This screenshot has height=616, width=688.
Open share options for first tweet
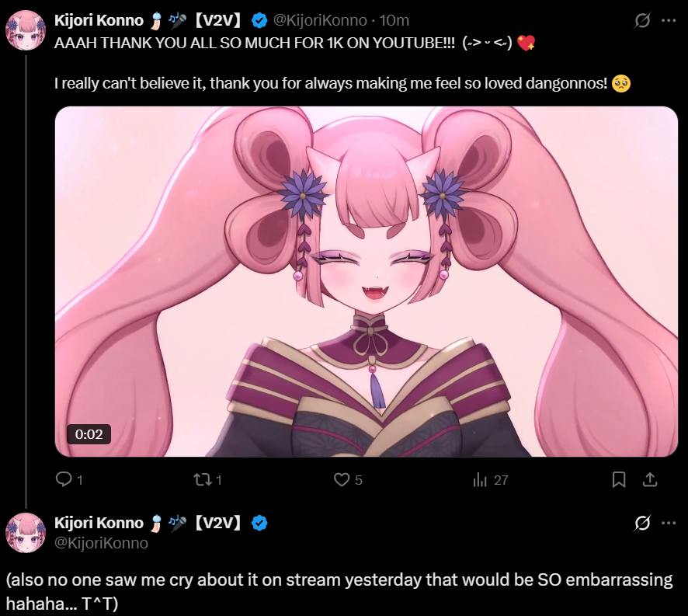650,479
